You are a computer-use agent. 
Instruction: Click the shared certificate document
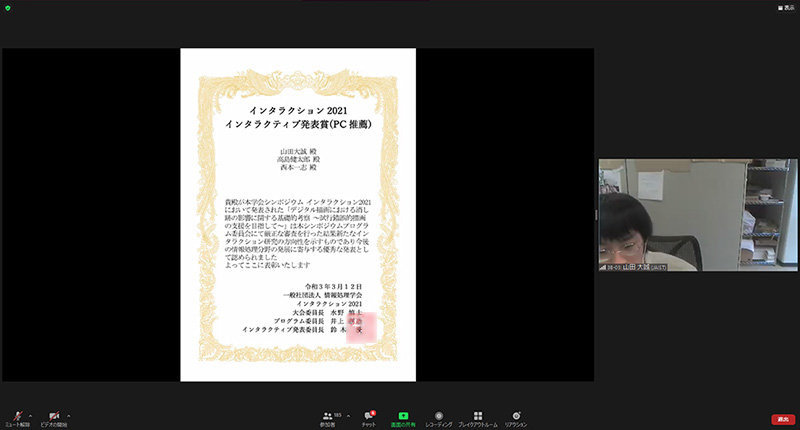[298, 215]
